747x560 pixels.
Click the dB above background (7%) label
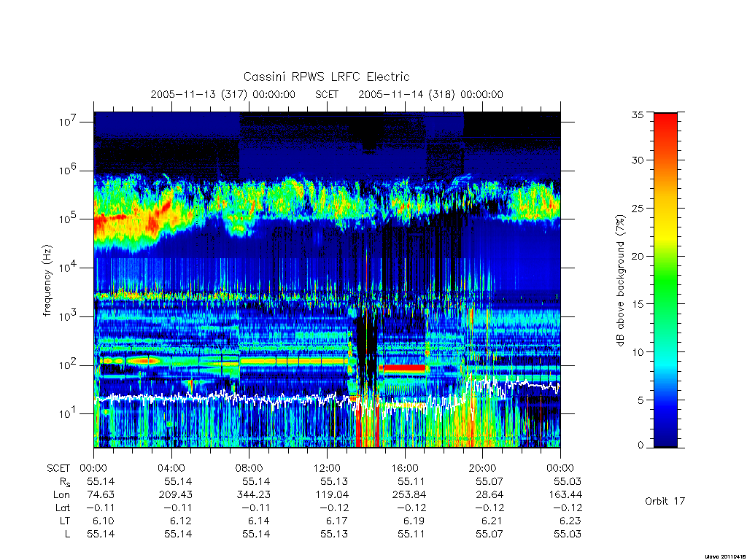620,281
